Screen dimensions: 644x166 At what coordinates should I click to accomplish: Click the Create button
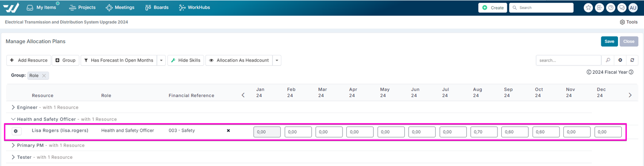492,8
